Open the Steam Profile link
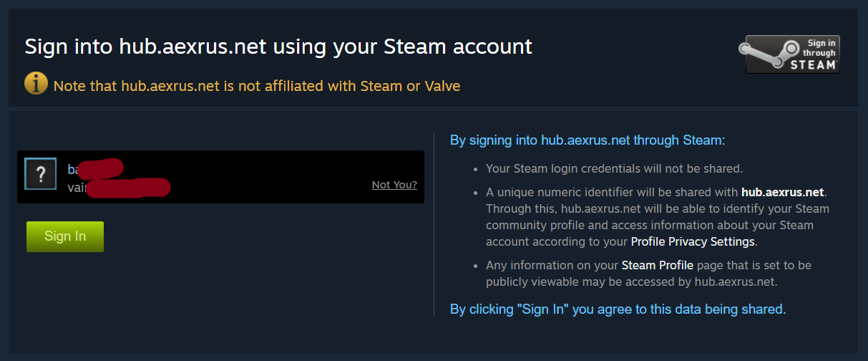 click(658, 265)
